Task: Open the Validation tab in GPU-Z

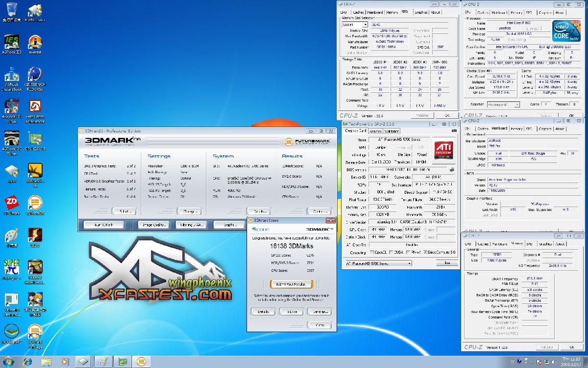Action: [391, 131]
